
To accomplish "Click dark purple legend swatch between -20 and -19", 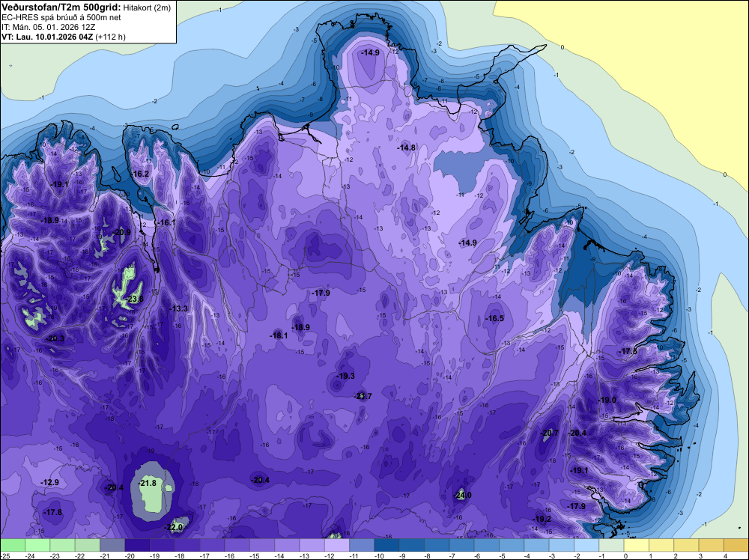I will (137, 545).
